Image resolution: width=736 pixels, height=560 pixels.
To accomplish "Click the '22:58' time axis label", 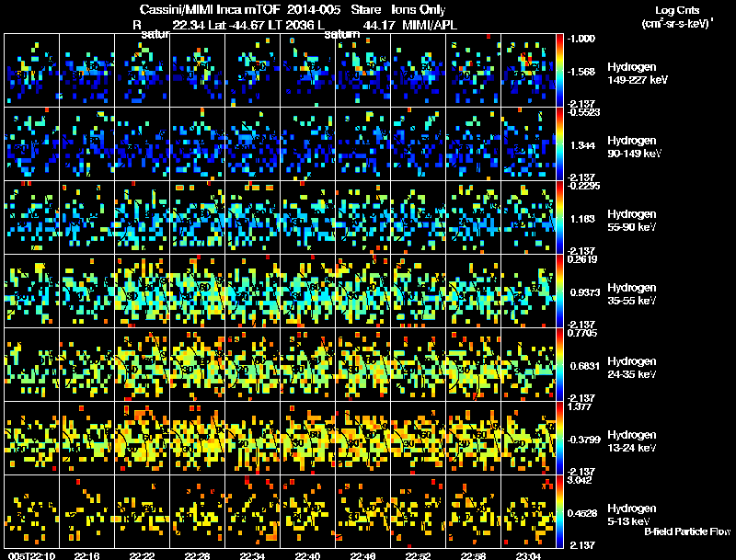I will pos(473,556).
